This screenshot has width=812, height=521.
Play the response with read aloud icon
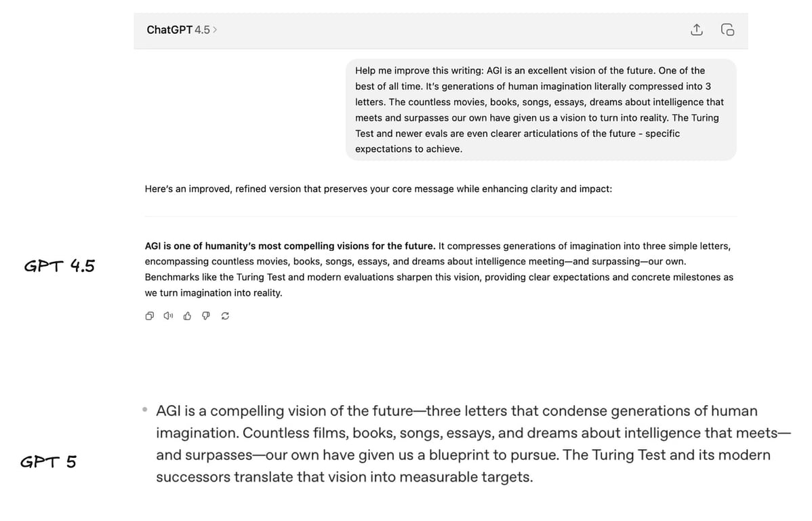point(168,315)
